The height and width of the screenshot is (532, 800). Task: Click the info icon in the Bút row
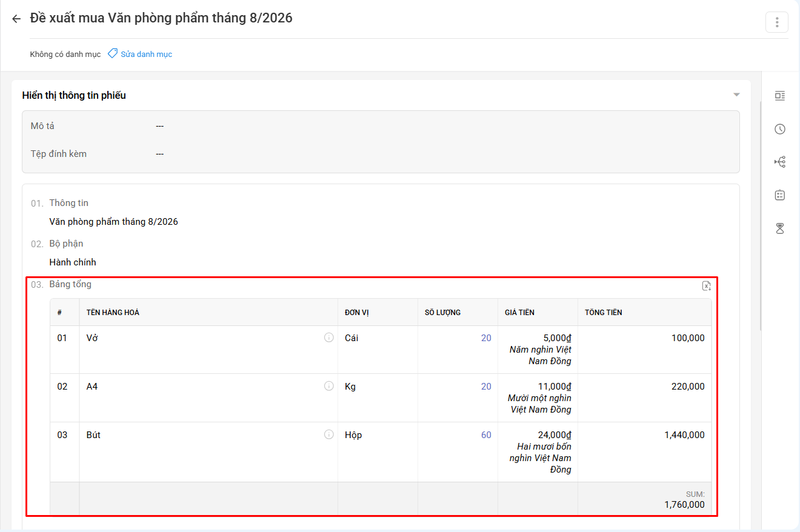pos(329,434)
